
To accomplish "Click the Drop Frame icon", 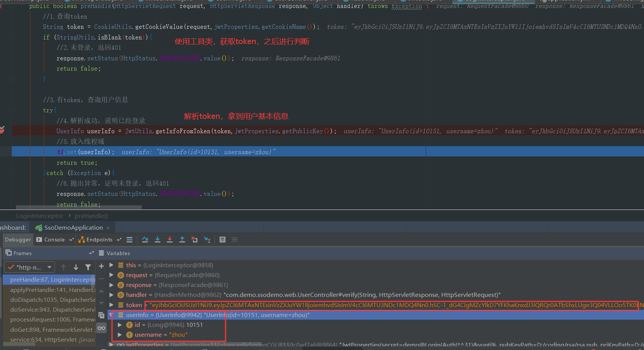I will (194, 240).
